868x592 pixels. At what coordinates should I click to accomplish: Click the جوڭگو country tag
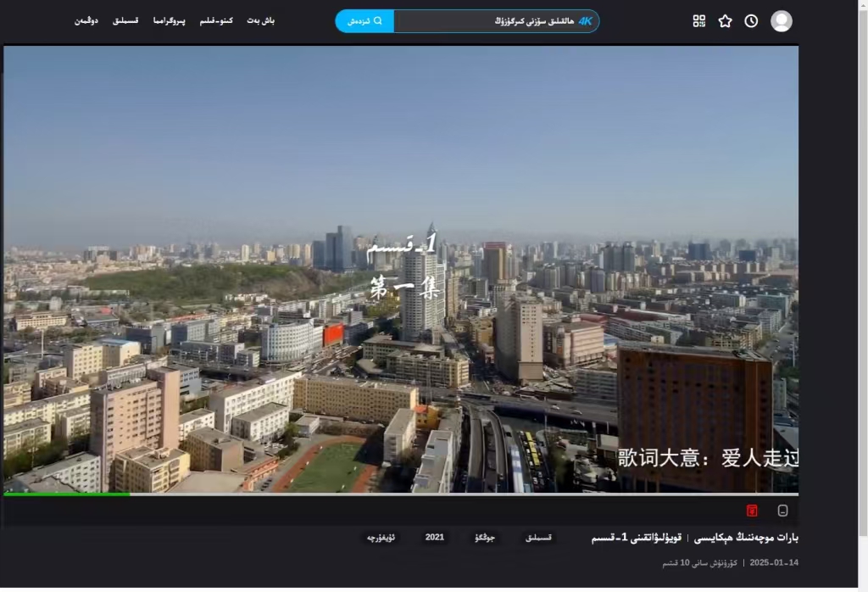point(485,538)
